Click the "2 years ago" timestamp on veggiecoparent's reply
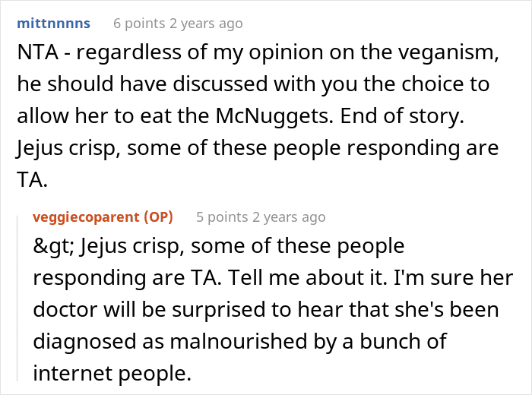Viewport: 532px width, 395px height. click(289, 217)
